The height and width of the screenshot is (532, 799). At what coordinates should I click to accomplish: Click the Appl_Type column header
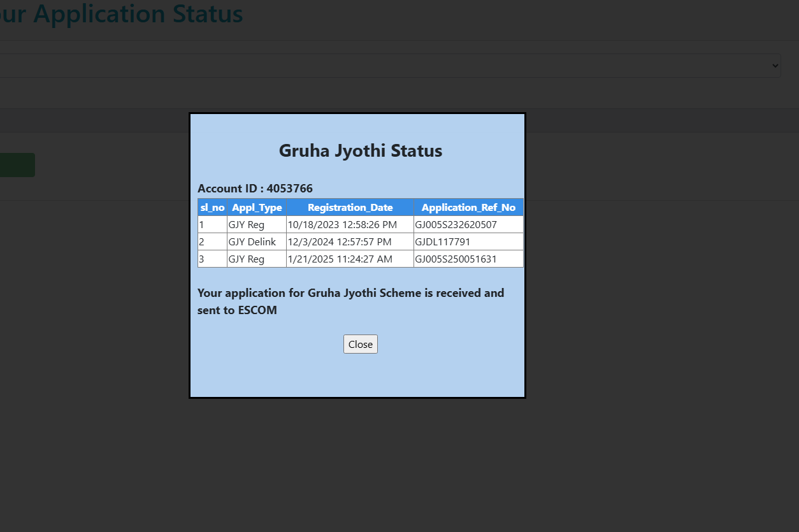[x=257, y=208]
